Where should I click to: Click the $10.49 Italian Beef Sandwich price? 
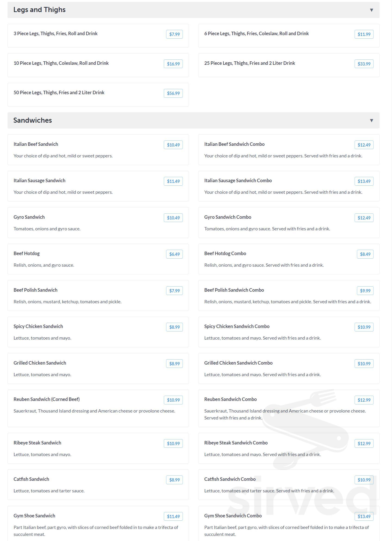[173, 145]
